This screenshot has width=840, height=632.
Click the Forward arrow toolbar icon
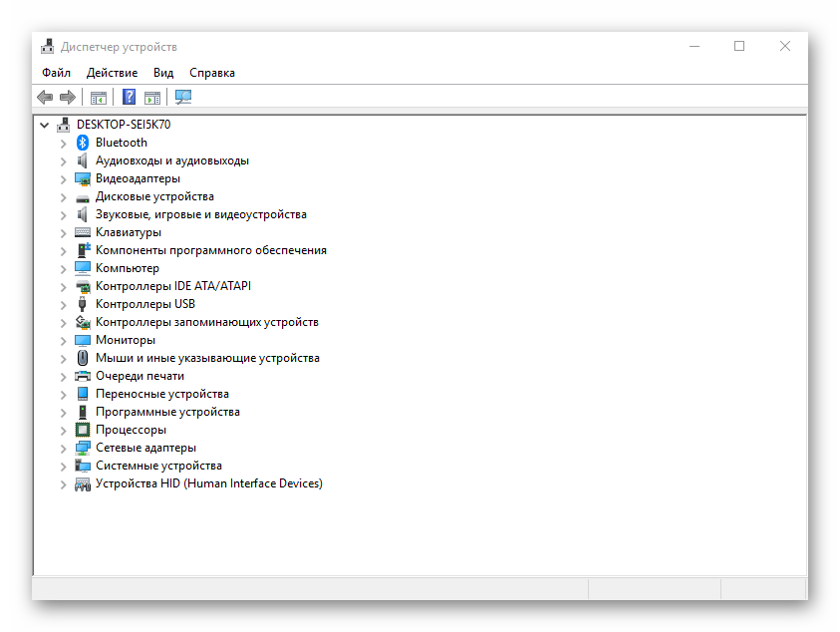coord(68,97)
